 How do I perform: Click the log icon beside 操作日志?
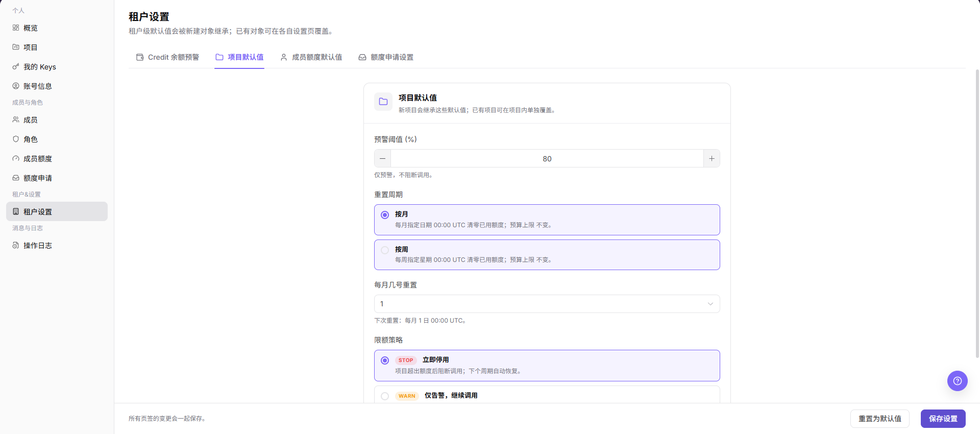coord(16,245)
